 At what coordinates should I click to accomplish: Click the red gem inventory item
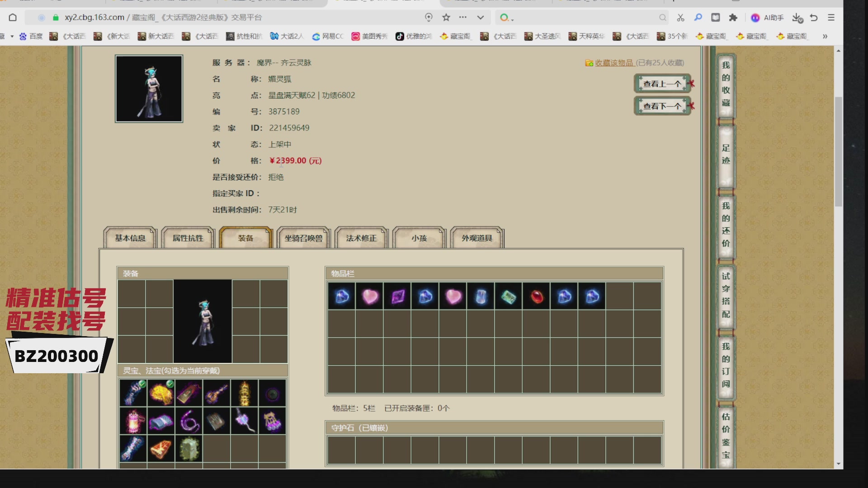[x=537, y=296]
